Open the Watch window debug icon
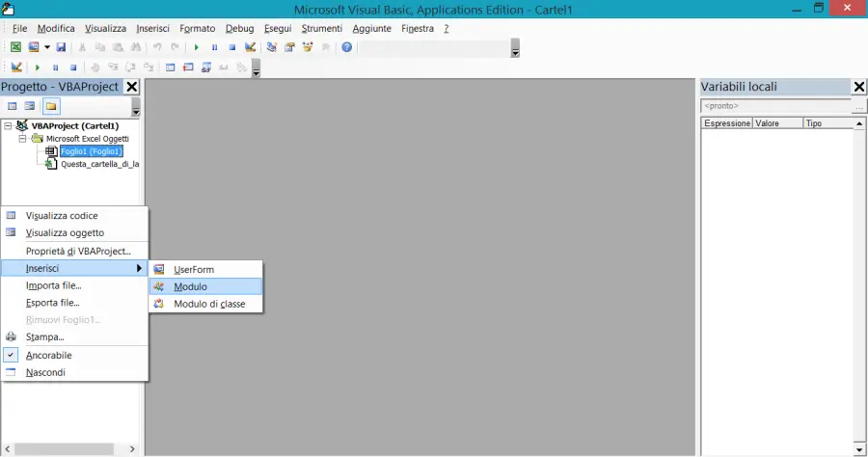 pyautogui.click(x=206, y=67)
